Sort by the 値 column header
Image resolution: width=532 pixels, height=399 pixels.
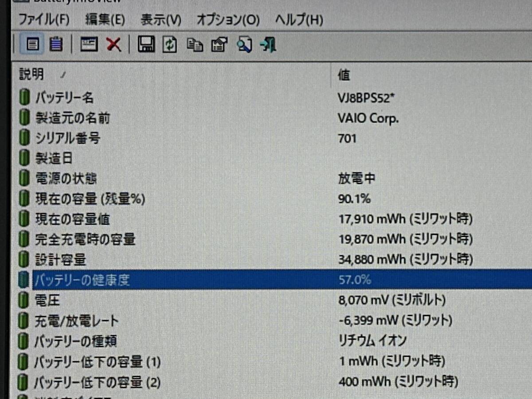coord(431,74)
